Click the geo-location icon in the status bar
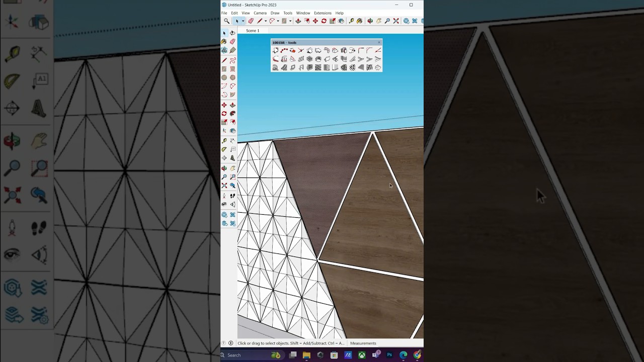644x362 pixels. click(x=224, y=343)
